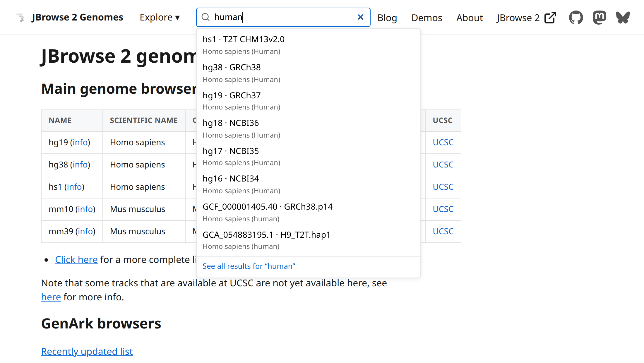The image size is (644, 363).
Task: Open info link for hg19
Action: click(80, 142)
